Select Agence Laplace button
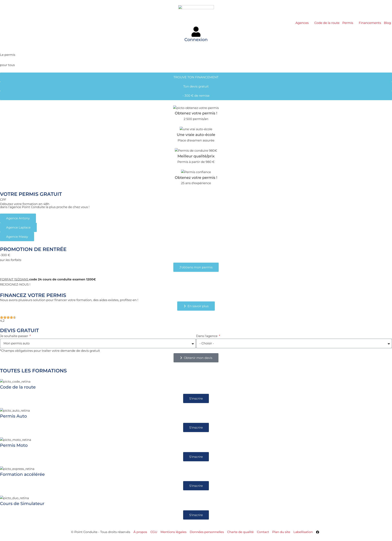This screenshot has width=392, height=541. tap(18, 227)
